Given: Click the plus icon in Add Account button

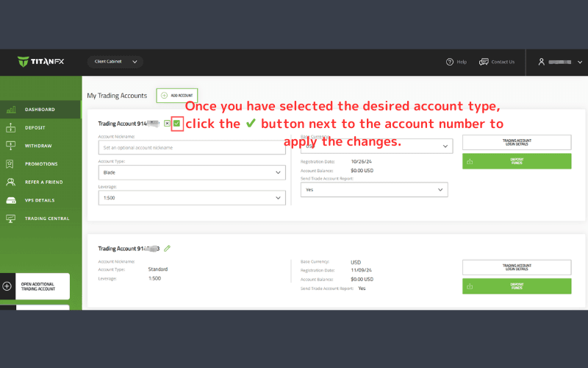Looking at the screenshot, I should pyautogui.click(x=164, y=96).
